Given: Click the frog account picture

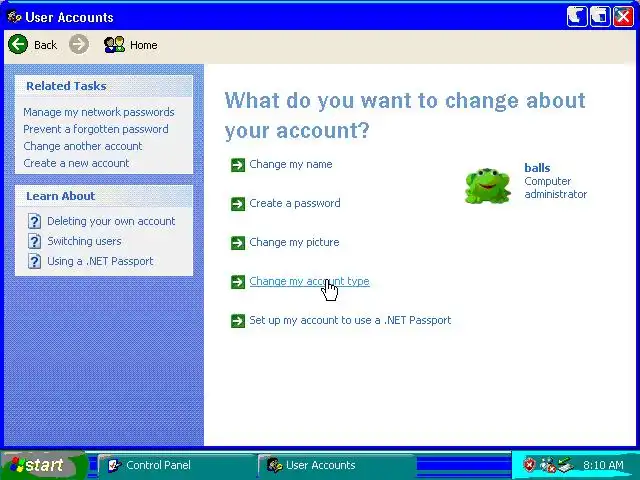Looking at the screenshot, I should [488, 186].
